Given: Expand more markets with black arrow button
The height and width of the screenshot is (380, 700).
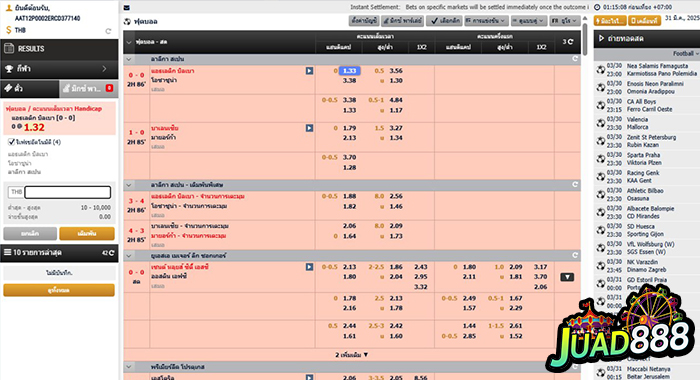Looking at the screenshot, I should click(x=567, y=277).
